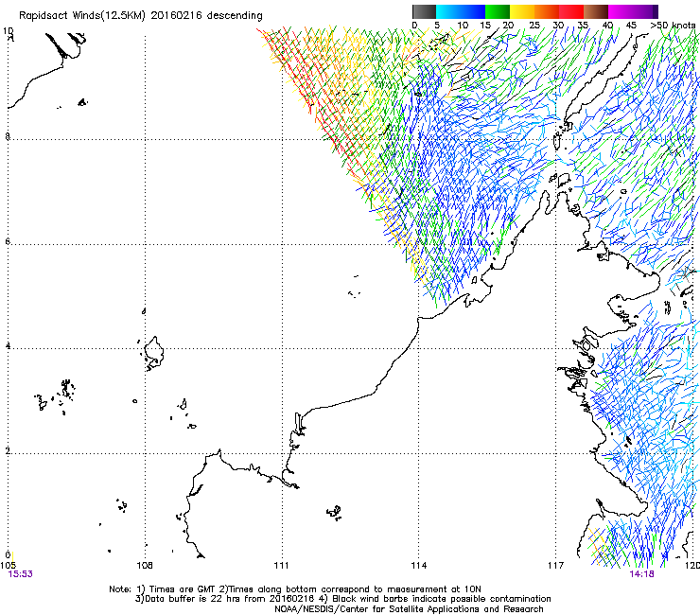Viewport: 700px width, 615px height.
Task: Click the brown 35–40 knots legend band
Action: (596, 11)
